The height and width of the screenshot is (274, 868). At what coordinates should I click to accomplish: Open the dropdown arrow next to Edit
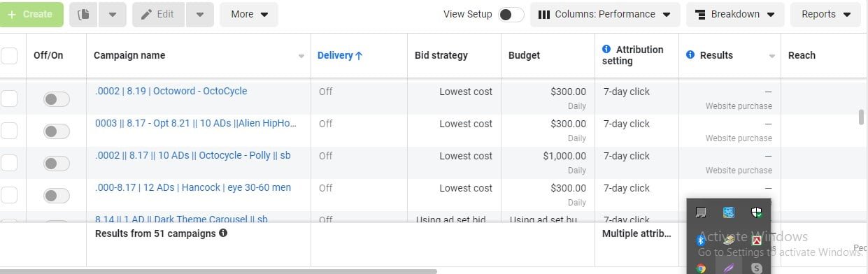(x=200, y=14)
